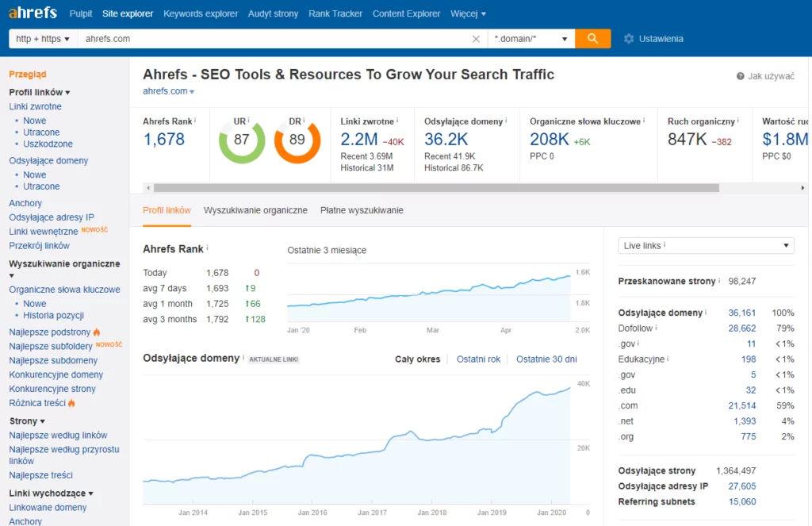Open the Live links dropdown
This screenshot has width=812, height=526.
pyautogui.click(x=706, y=246)
